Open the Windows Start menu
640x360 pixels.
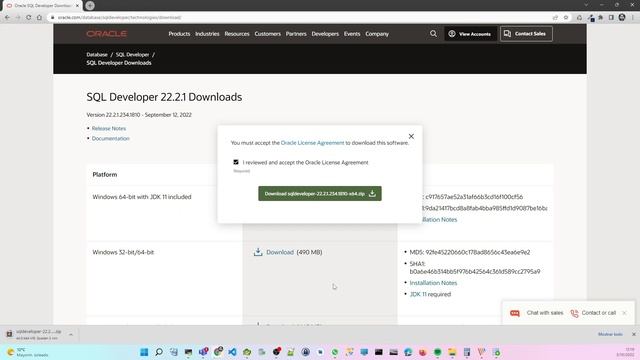point(144,352)
